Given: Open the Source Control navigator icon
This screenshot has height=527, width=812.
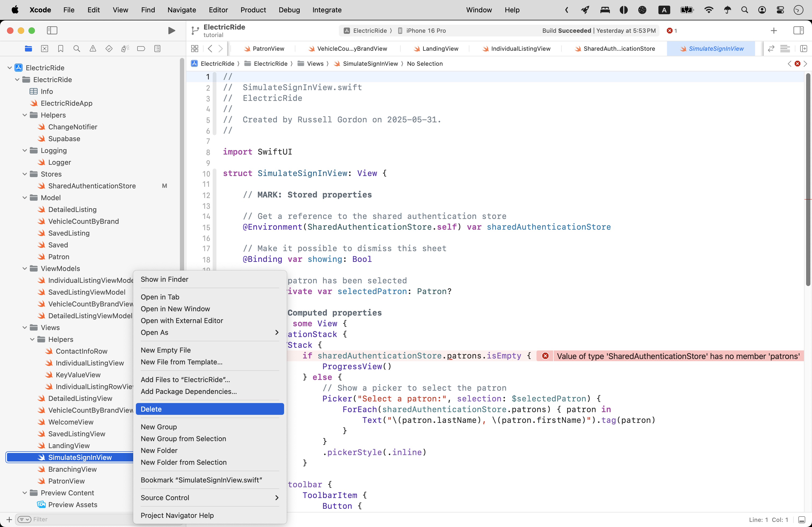Looking at the screenshot, I should tap(45, 49).
